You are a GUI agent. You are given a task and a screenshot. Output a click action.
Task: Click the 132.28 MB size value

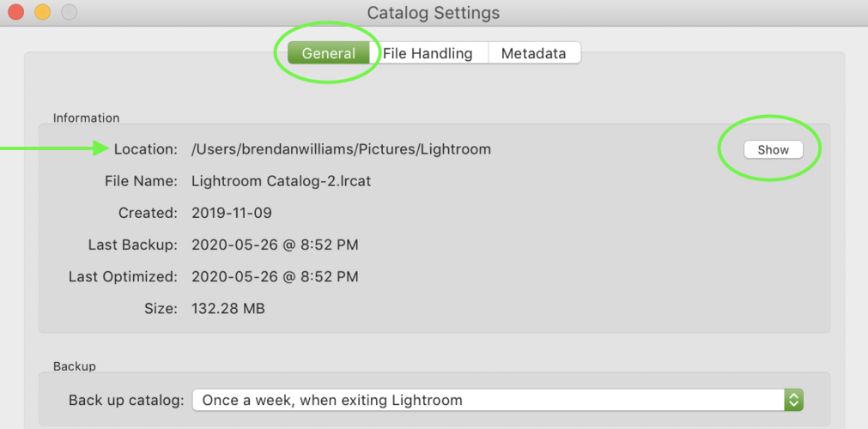click(x=228, y=308)
